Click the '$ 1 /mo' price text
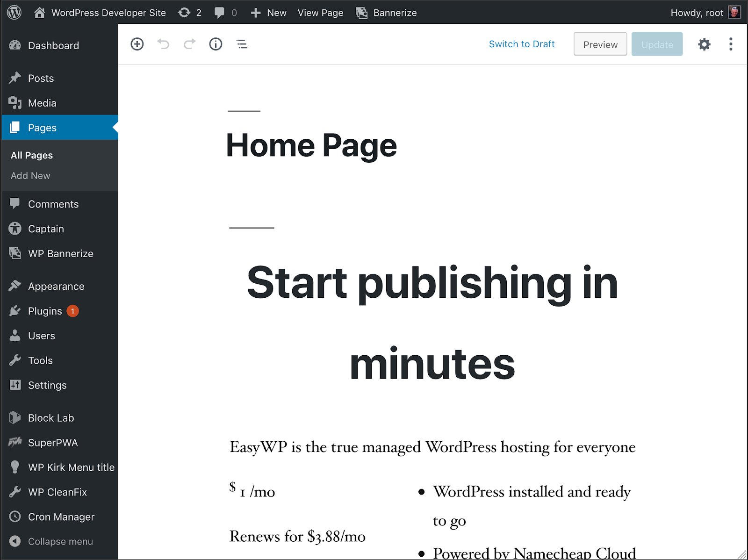Screen dimensions: 748x560 click(x=252, y=490)
